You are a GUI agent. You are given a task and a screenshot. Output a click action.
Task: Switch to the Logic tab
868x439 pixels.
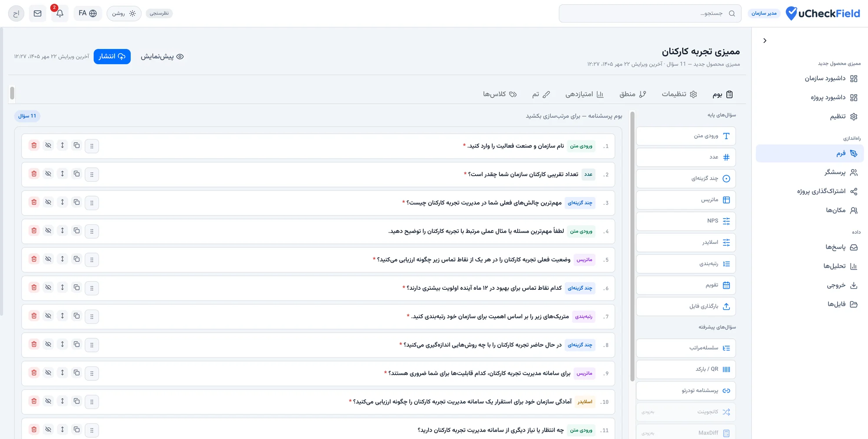click(633, 94)
